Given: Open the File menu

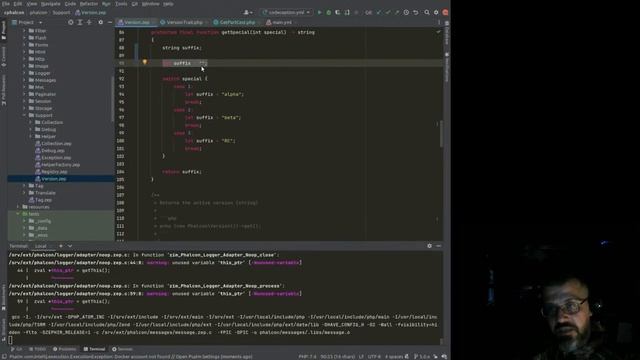Looking at the screenshot, I should (x=6, y=4).
